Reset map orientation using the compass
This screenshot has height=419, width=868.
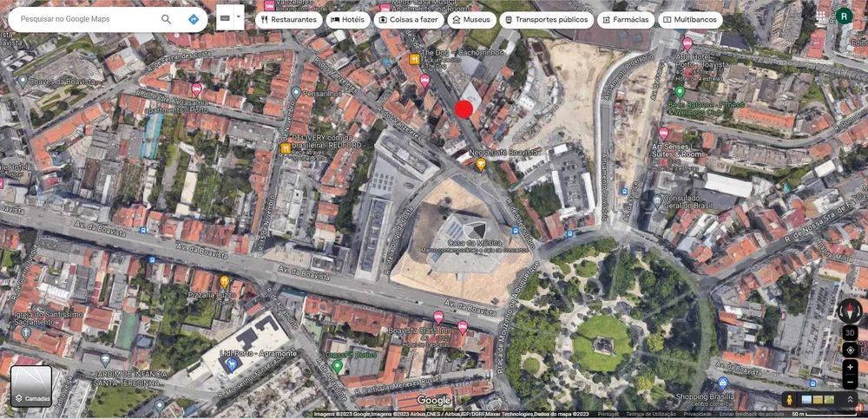[x=850, y=311]
